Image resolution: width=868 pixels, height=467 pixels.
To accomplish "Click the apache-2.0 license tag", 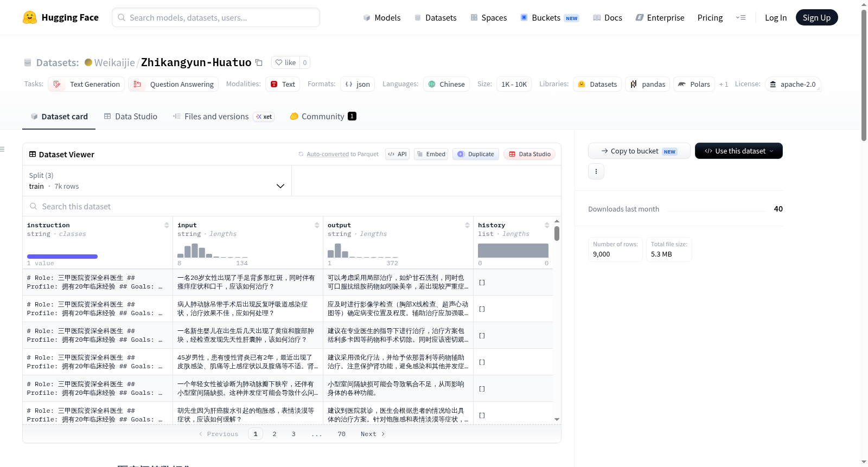I will [793, 84].
